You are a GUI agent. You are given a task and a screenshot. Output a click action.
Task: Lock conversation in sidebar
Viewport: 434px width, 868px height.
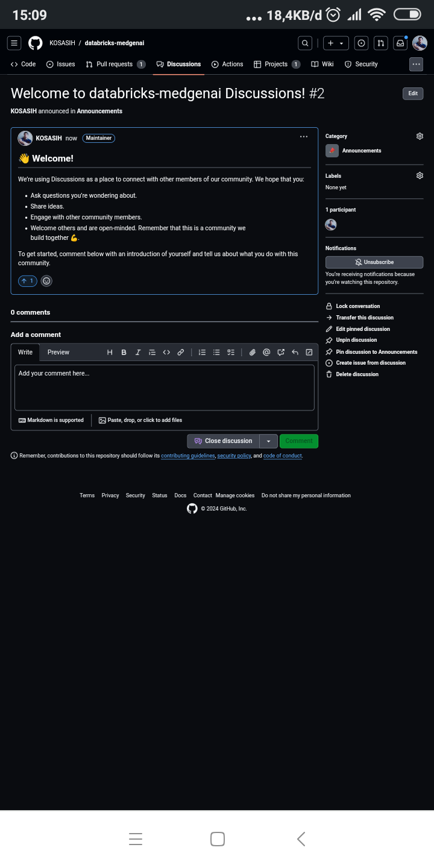point(353,306)
